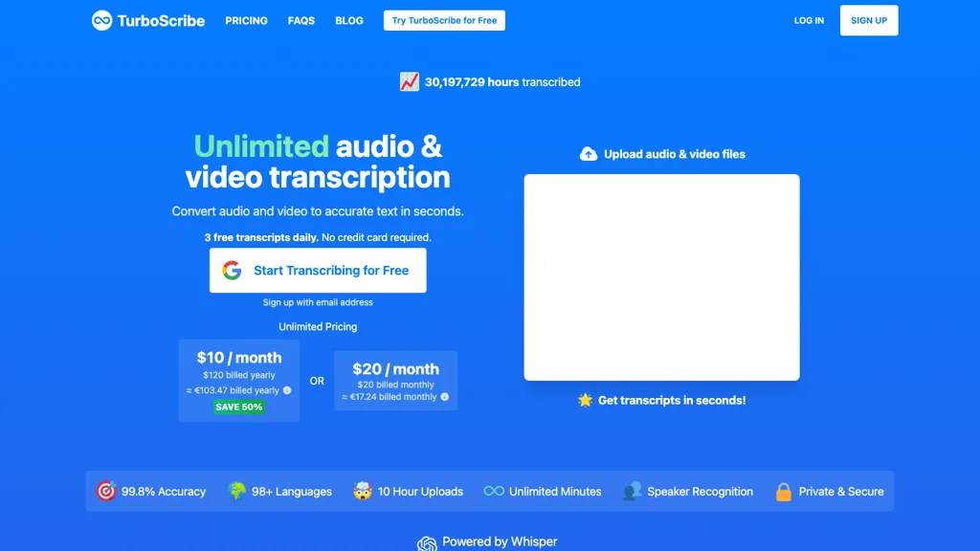Click the SIGN UP button

click(x=868, y=20)
